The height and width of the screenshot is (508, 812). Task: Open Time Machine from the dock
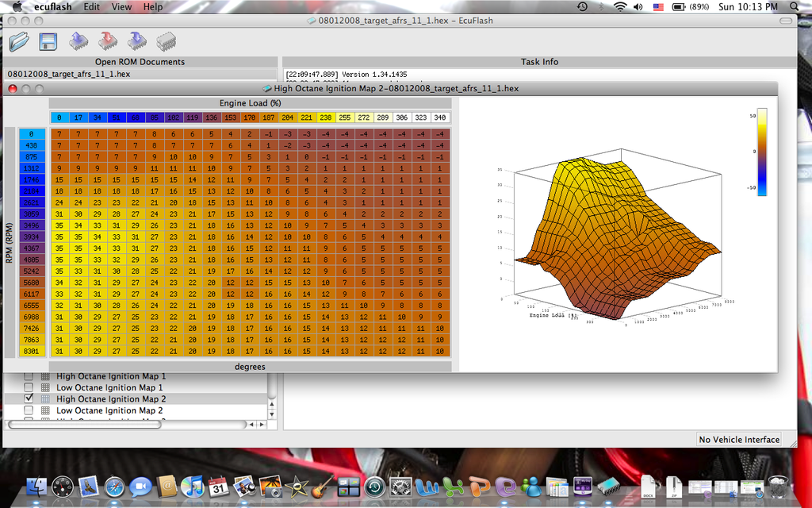click(374, 487)
